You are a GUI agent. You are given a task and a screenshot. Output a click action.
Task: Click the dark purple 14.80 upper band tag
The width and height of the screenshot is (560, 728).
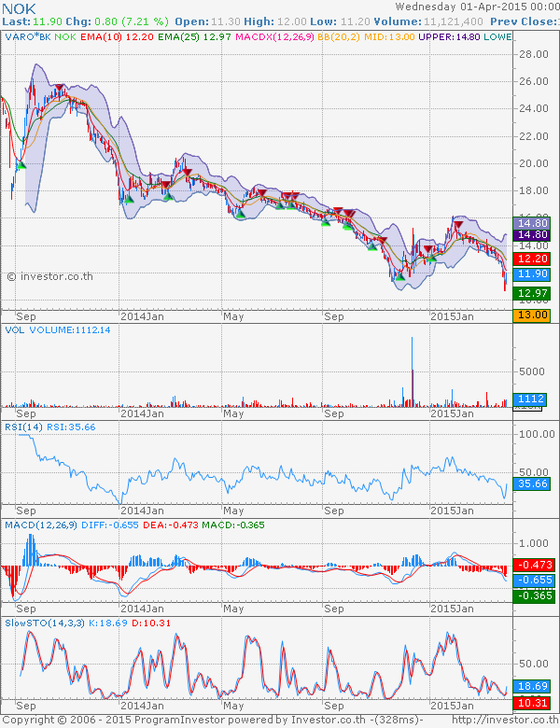[532, 235]
